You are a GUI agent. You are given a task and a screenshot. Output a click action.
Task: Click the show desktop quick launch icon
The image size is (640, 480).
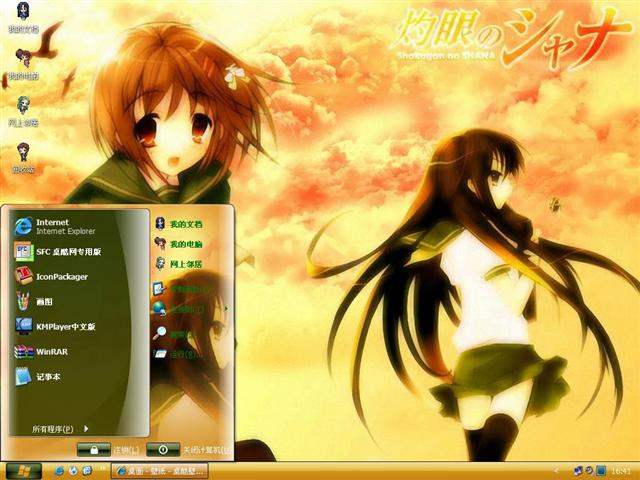[87, 471]
